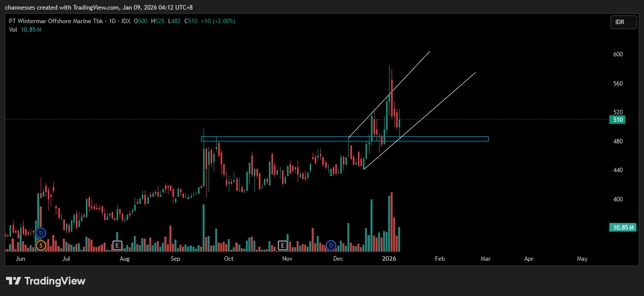Click the Feb label on time axis
This screenshot has width=644, height=296.
click(439, 259)
